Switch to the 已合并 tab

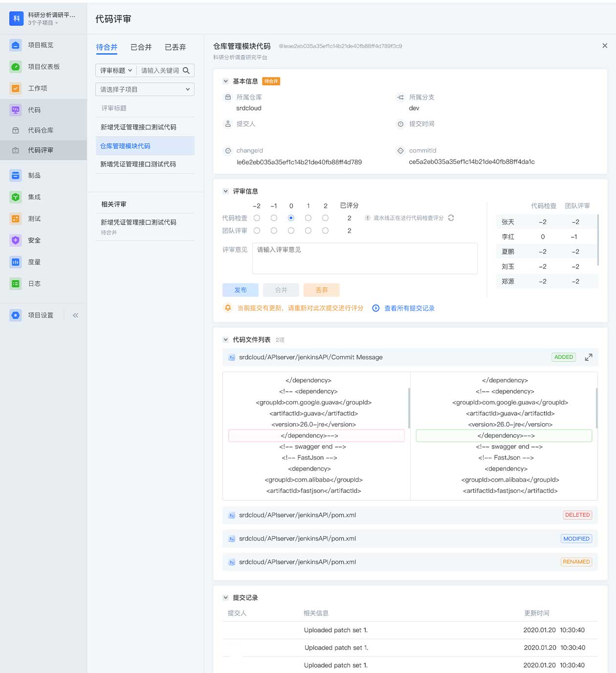141,47
